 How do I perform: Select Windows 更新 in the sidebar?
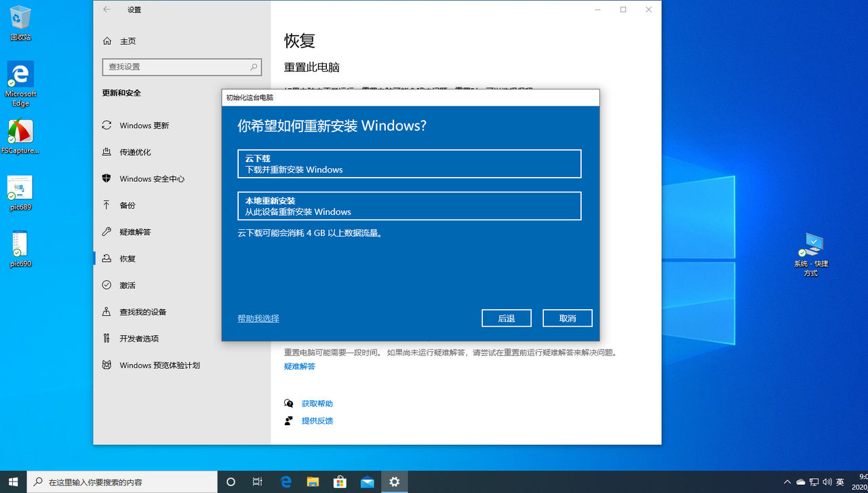point(142,125)
